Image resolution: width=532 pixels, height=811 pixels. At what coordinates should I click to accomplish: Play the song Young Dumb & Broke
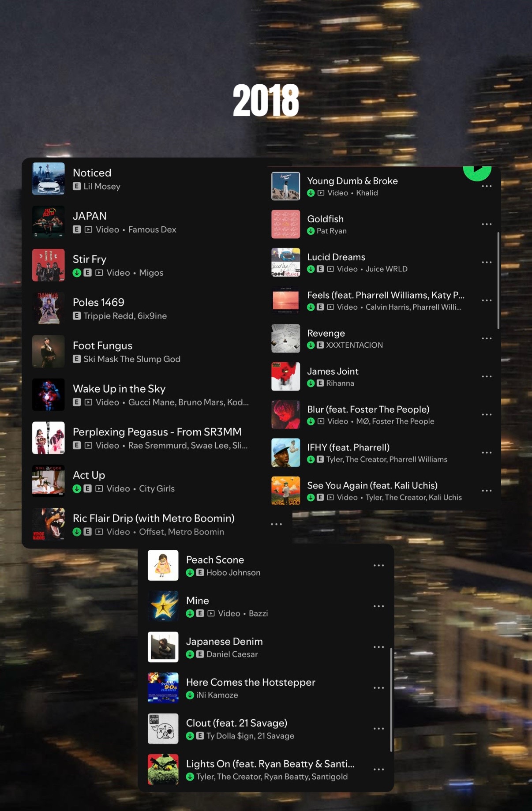click(352, 181)
